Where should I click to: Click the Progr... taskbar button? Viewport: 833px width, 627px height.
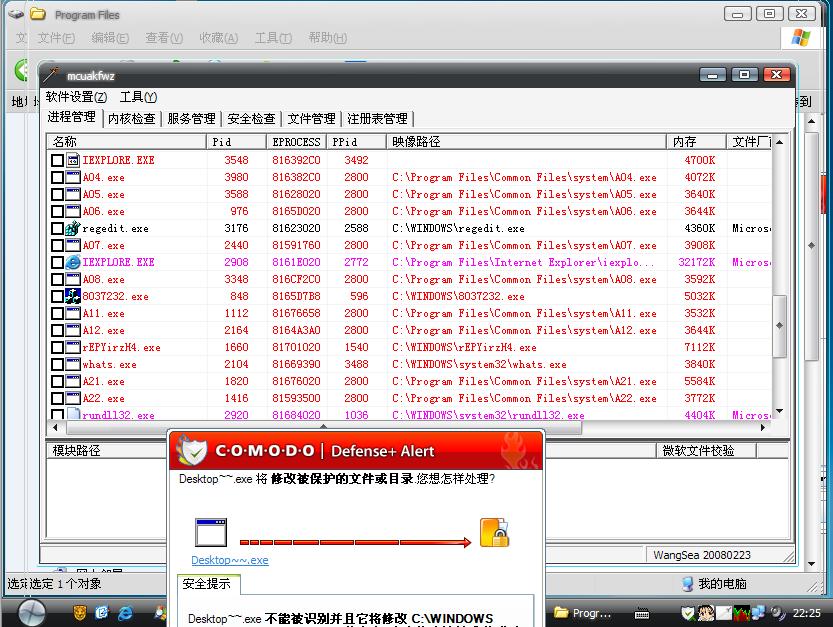583,613
